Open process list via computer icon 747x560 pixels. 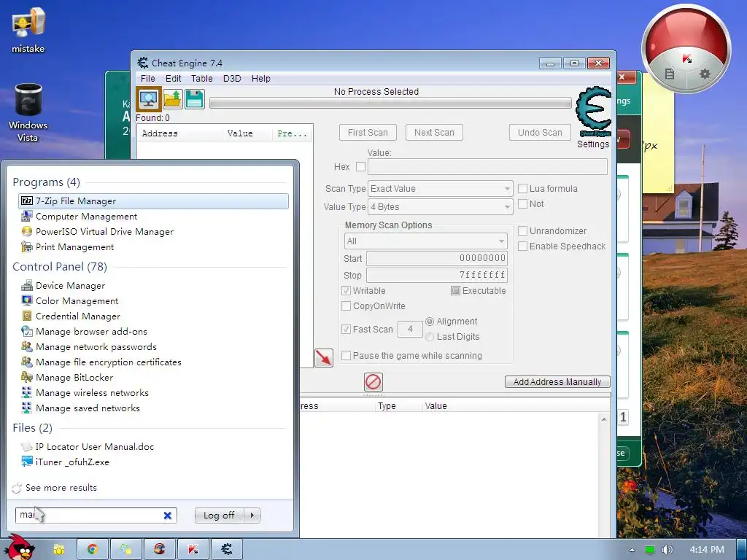tap(149, 99)
